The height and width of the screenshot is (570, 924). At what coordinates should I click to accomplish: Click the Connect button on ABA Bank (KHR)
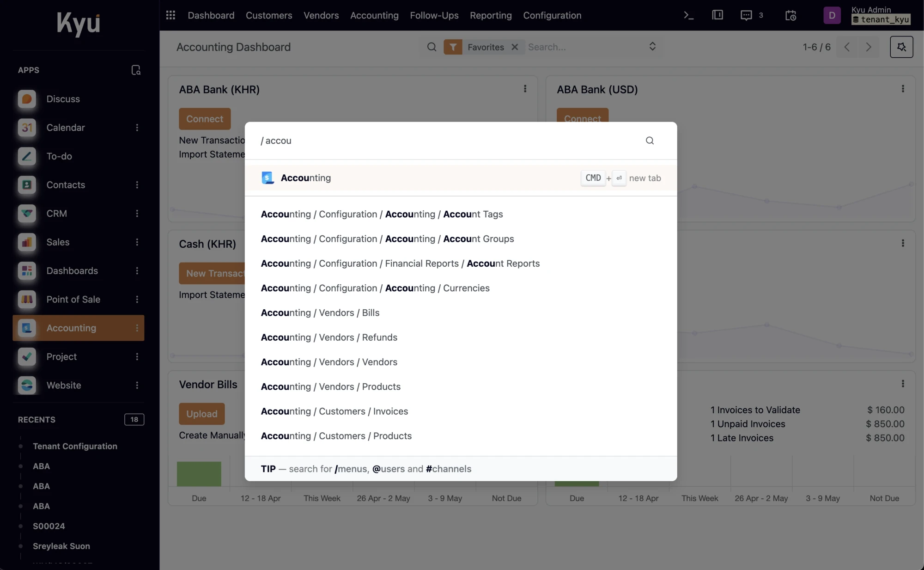(x=205, y=119)
